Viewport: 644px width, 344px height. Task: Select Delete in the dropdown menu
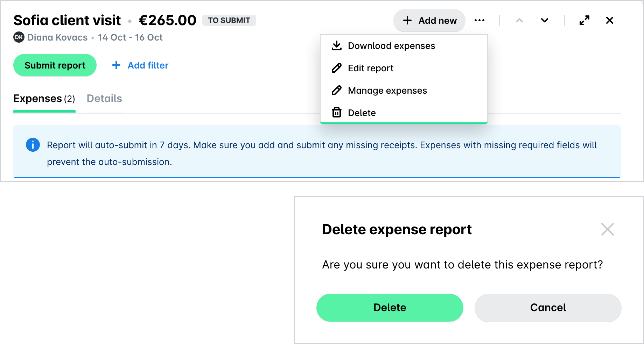click(404, 113)
